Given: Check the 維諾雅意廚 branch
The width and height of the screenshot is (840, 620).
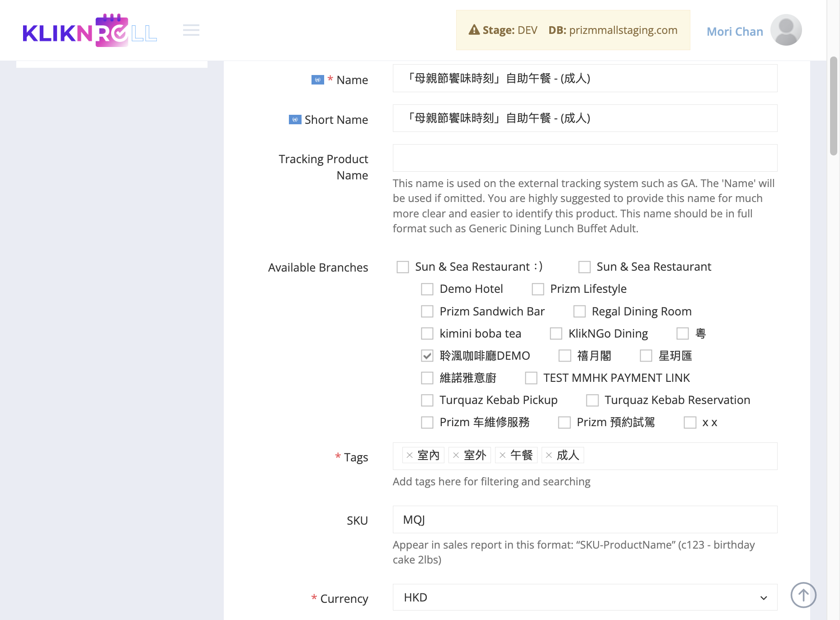Looking at the screenshot, I should tap(427, 378).
